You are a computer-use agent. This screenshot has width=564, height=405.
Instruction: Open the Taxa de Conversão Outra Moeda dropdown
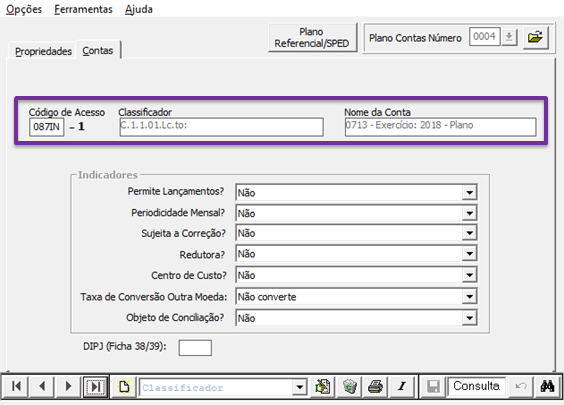point(469,297)
